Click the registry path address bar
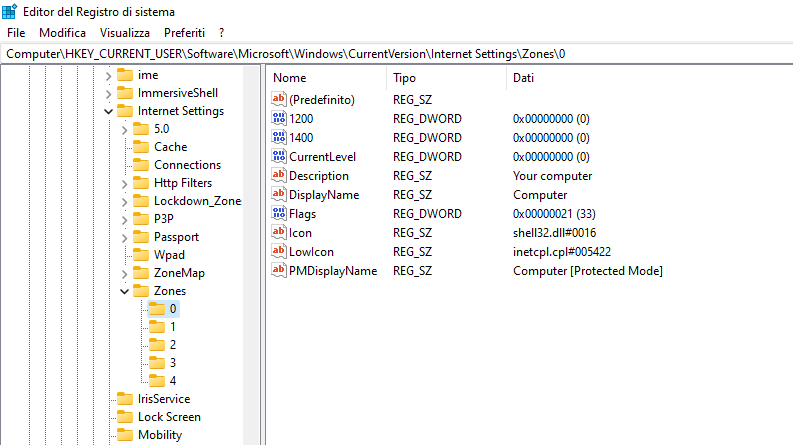The height and width of the screenshot is (445, 793). 396,54
